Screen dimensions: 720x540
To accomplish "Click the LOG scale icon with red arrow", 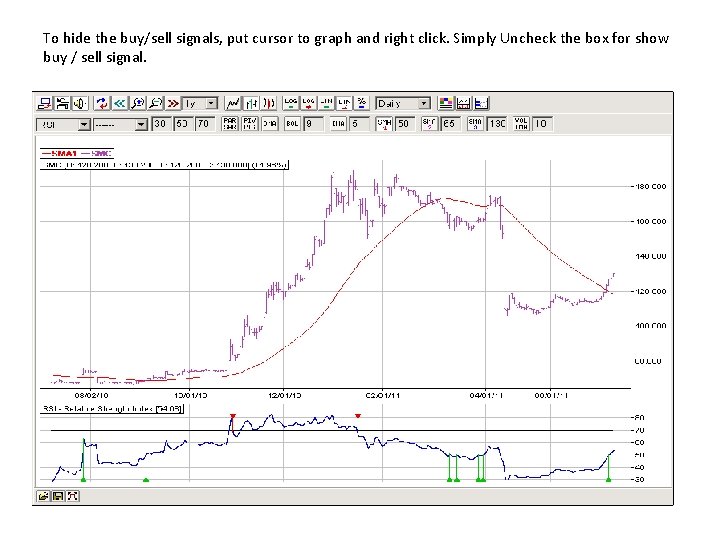I will pyautogui.click(x=309, y=103).
